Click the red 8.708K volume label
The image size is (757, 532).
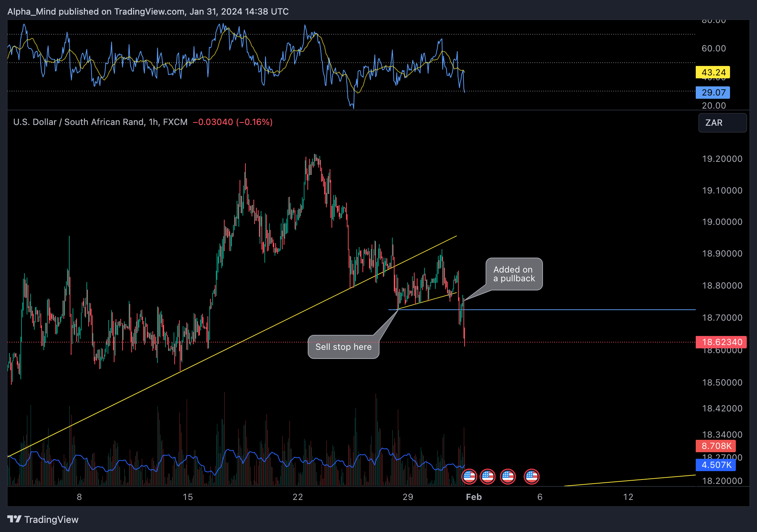coord(716,446)
